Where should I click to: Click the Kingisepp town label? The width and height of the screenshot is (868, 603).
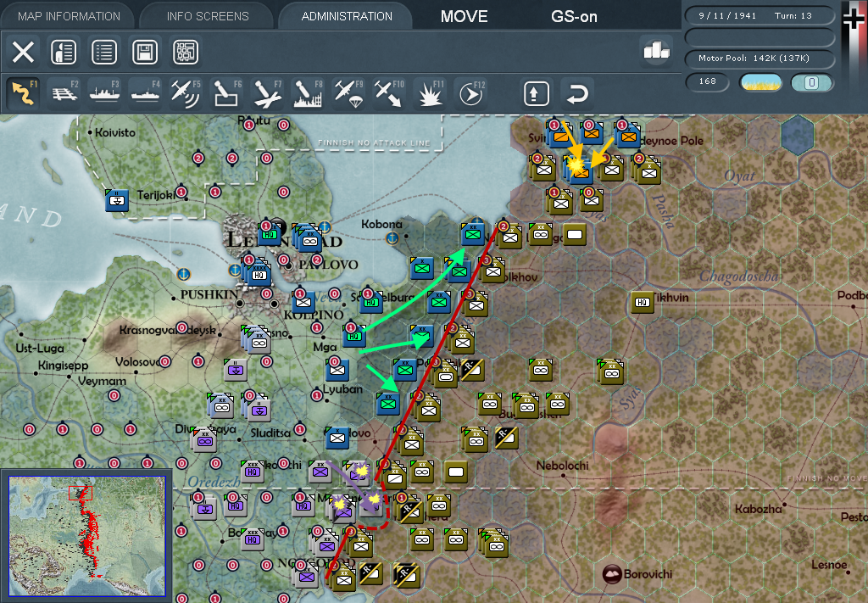click(63, 366)
